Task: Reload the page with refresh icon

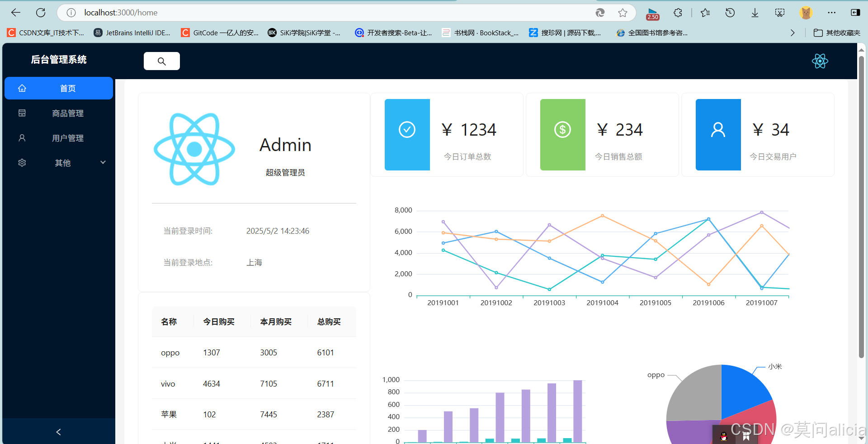Action: coord(41,13)
